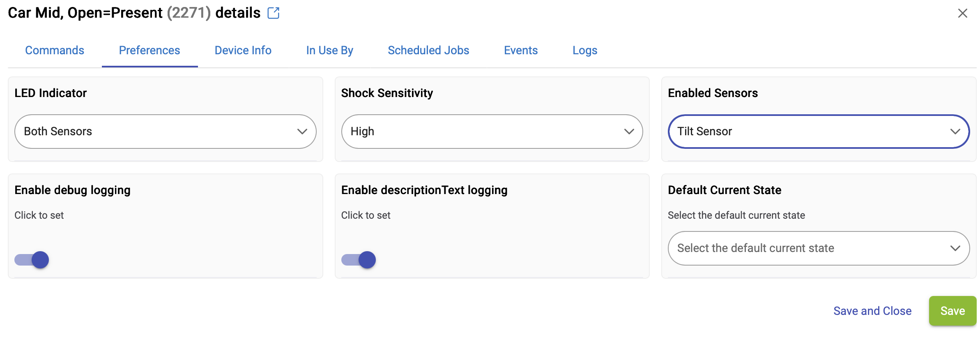Close the device details dialog

[962, 13]
